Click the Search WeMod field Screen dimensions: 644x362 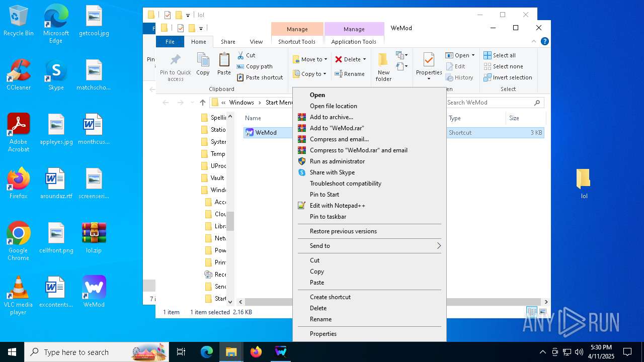pyautogui.click(x=494, y=103)
